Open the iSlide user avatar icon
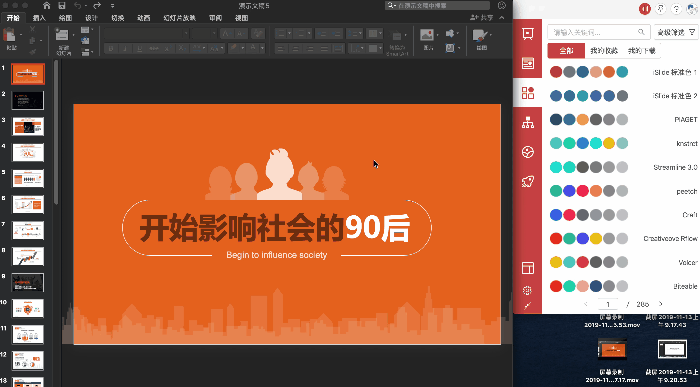Viewport: 700px width, 387px height. pos(692,8)
